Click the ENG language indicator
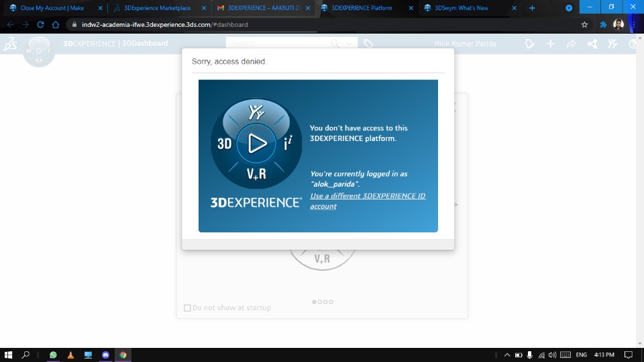This screenshot has height=362, width=644. 581,355
